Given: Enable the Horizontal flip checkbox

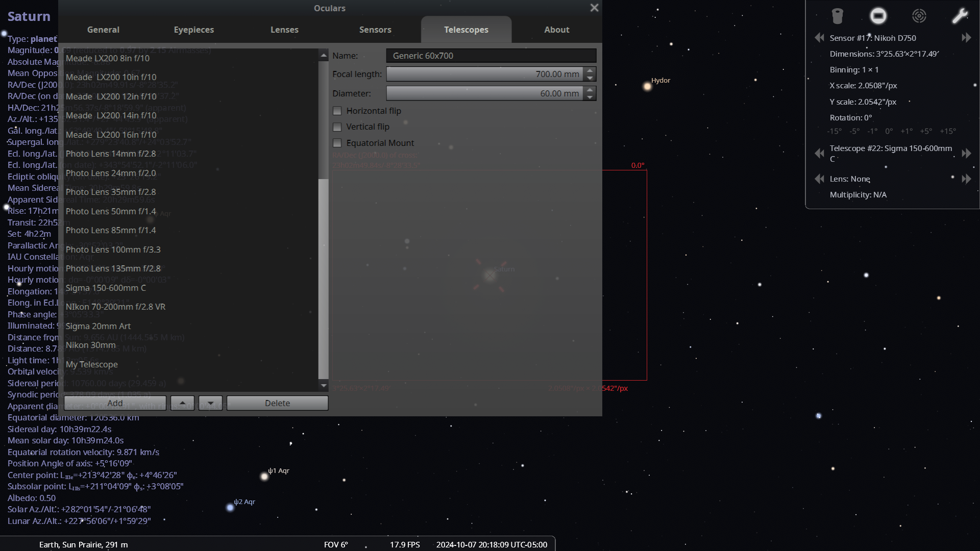Looking at the screenshot, I should coord(337,111).
